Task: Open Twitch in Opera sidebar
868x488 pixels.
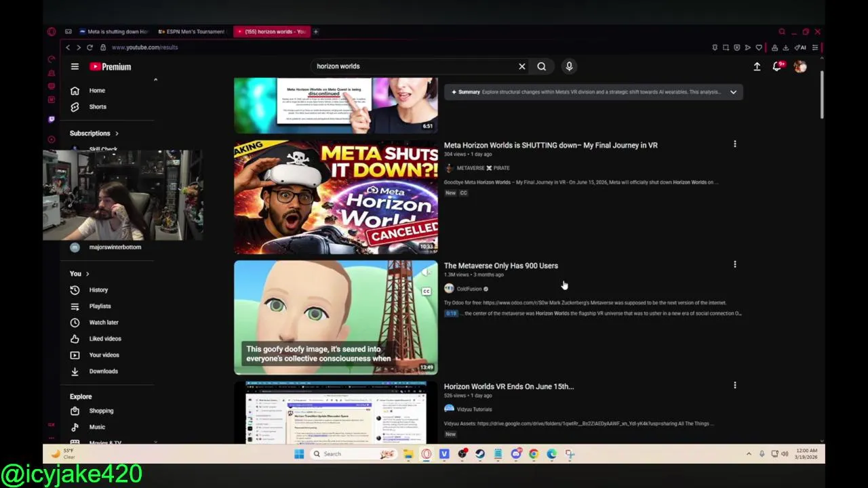Action: pyautogui.click(x=52, y=119)
